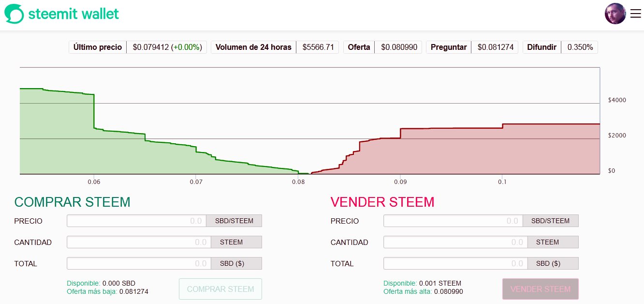
Task: Focus the buy TOTAL input field
Action: point(139,263)
